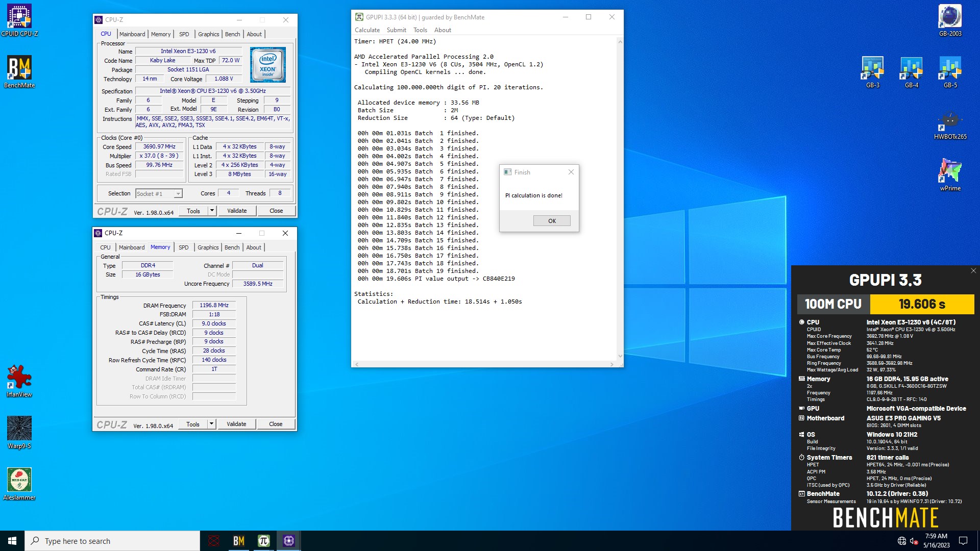
Task: Click the Threads value field showing 8
Action: coord(280,193)
